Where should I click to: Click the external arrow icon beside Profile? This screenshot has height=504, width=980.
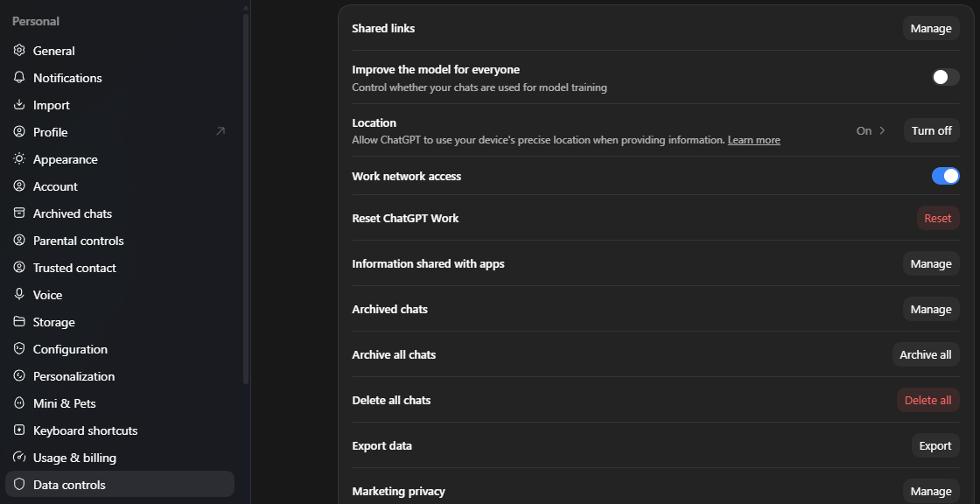220,131
